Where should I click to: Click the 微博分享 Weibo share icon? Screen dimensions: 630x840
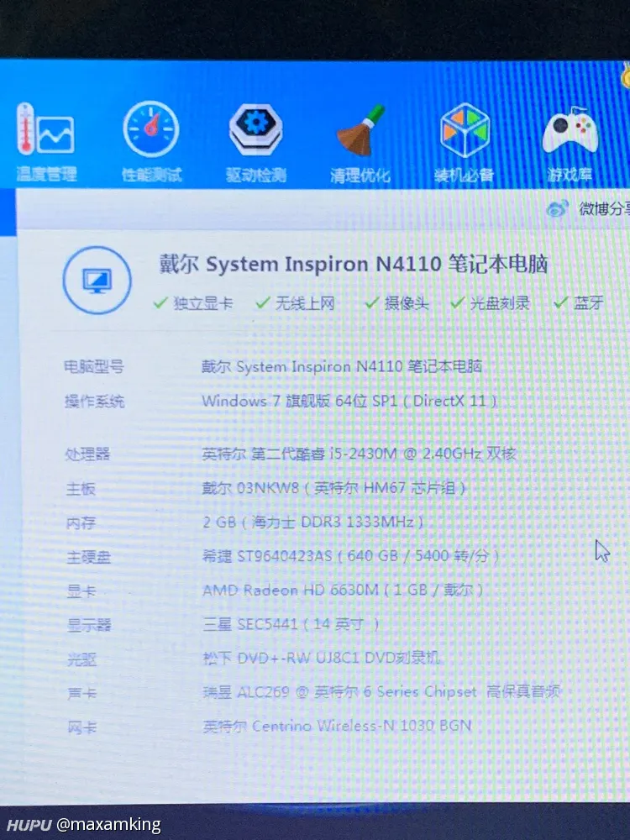(557, 208)
